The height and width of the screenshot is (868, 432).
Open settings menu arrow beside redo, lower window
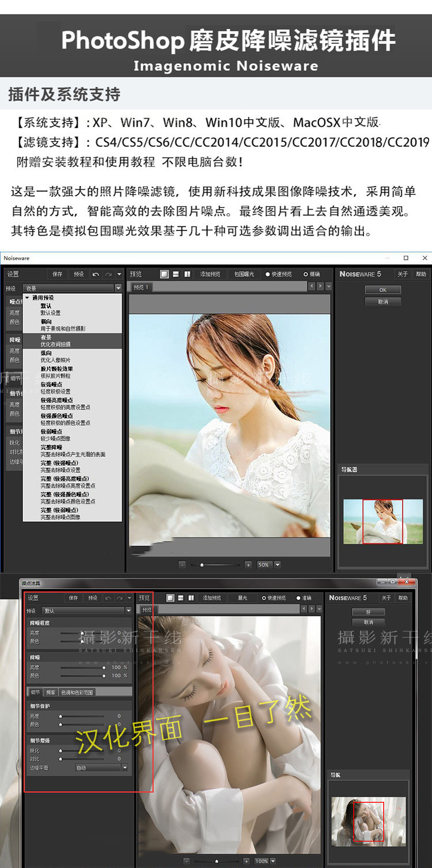pyautogui.click(x=129, y=598)
